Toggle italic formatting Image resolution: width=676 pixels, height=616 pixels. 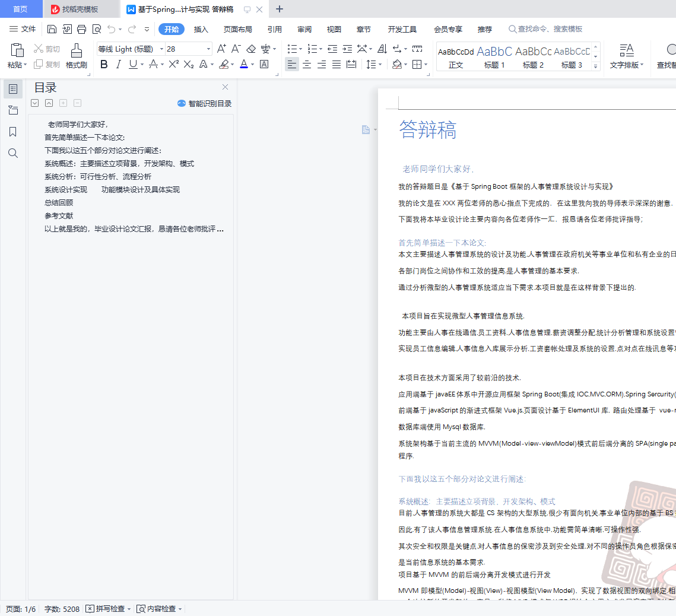coord(119,64)
